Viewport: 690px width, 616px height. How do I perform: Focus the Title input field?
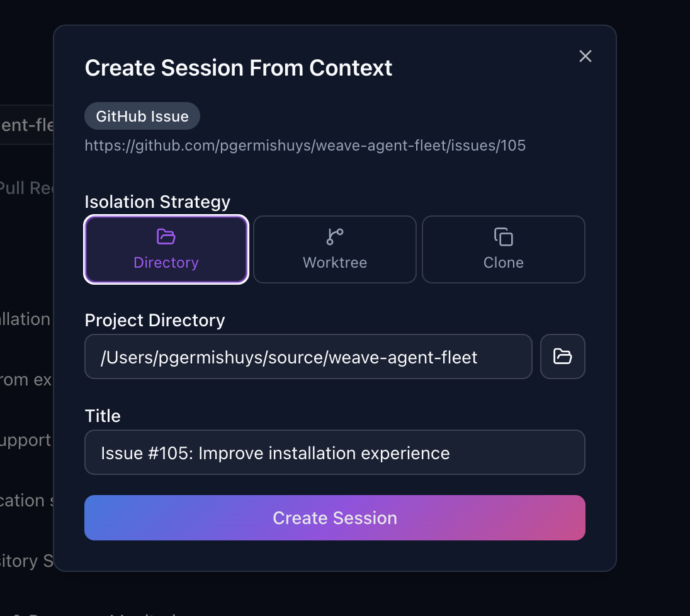click(x=334, y=452)
